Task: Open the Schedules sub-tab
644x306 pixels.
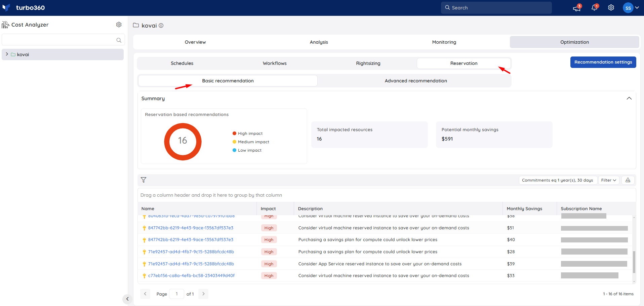Action: (182, 63)
